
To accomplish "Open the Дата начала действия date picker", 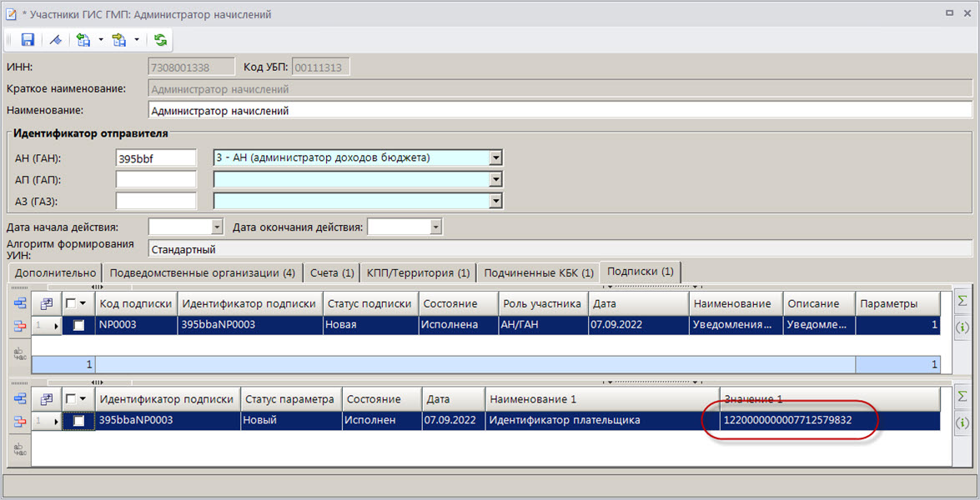I will (218, 227).
